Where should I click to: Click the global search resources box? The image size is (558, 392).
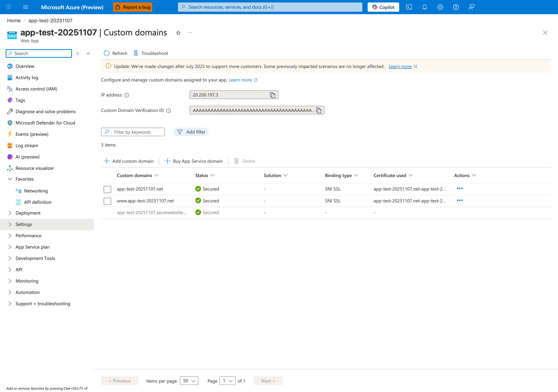[270, 7]
